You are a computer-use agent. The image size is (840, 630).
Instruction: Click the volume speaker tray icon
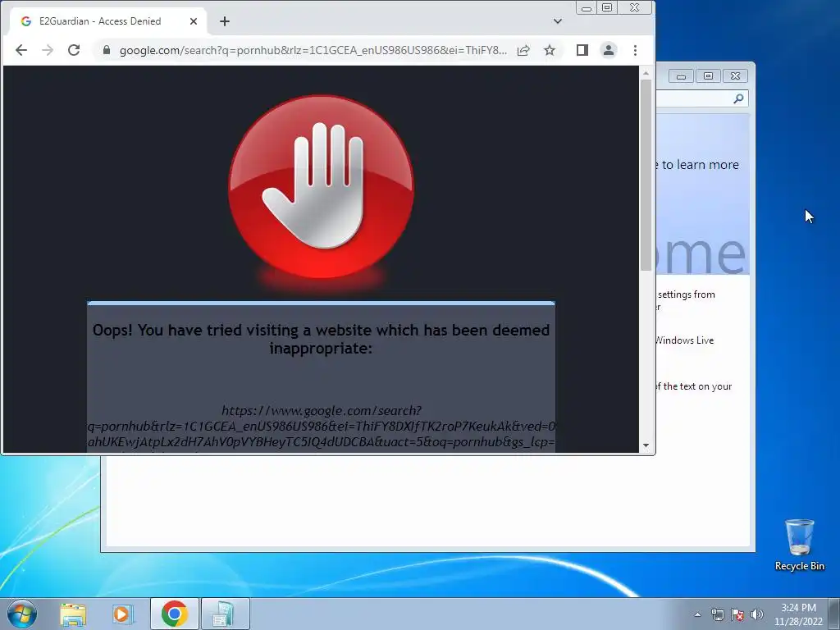coord(757,614)
